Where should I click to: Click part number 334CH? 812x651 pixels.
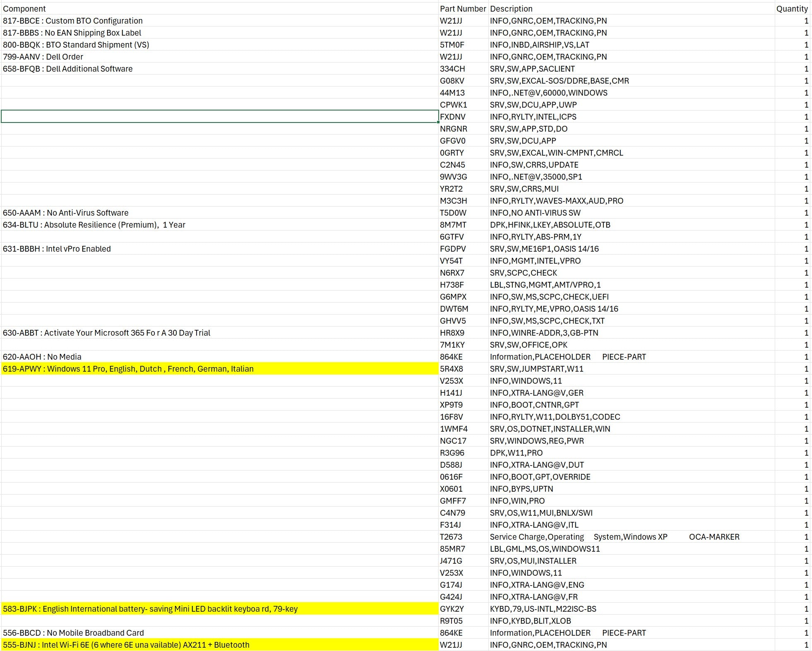coord(463,69)
